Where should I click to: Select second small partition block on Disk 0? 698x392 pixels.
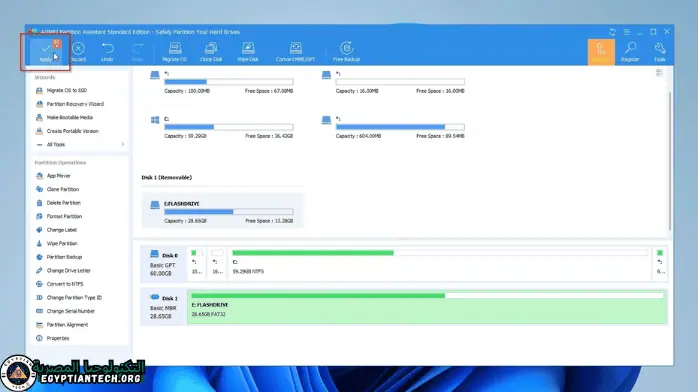[x=217, y=263]
